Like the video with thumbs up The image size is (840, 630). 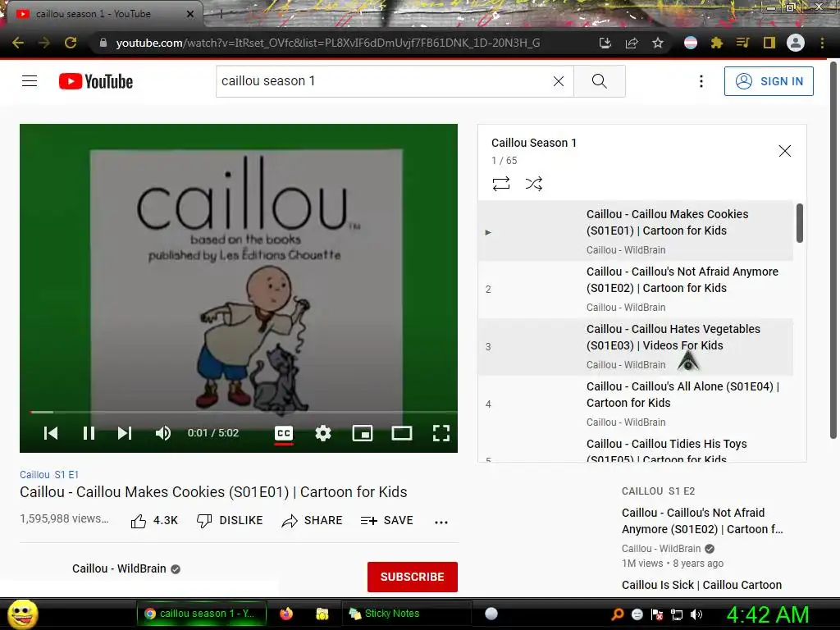[154, 520]
